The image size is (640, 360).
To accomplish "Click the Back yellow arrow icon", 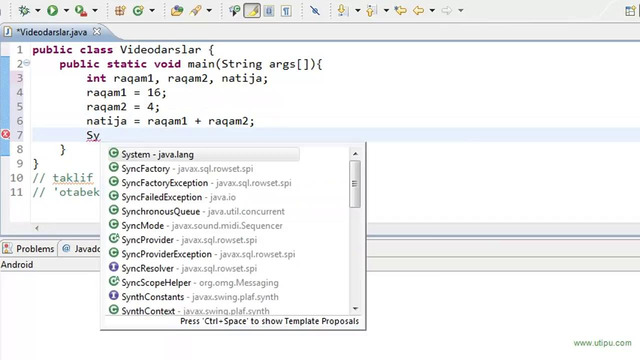I will (418, 10).
